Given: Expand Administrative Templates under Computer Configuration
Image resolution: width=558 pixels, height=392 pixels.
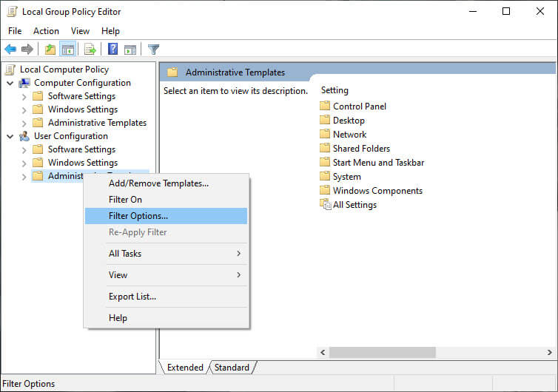Looking at the screenshot, I should (24, 124).
